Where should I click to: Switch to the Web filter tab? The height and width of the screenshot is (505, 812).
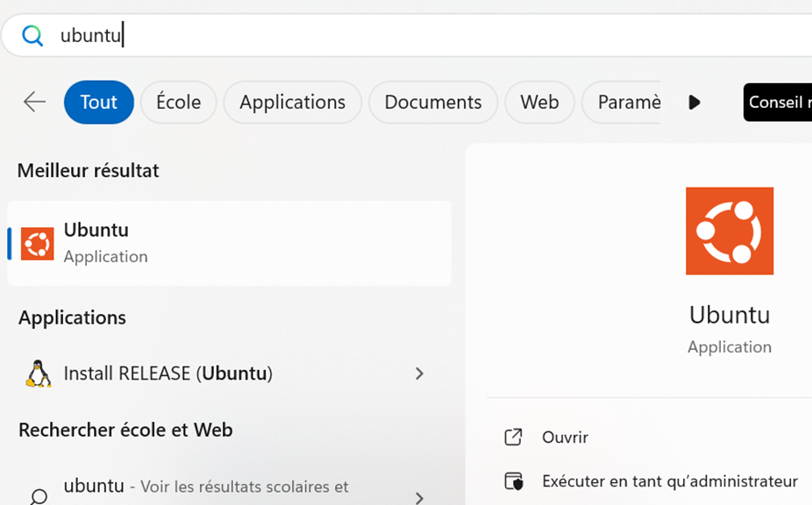point(539,102)
